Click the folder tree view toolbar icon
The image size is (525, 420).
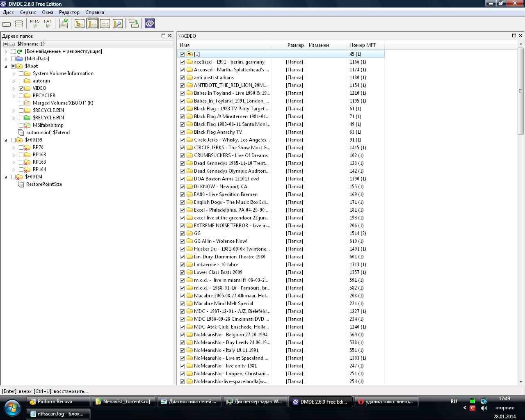pos(80,24)
